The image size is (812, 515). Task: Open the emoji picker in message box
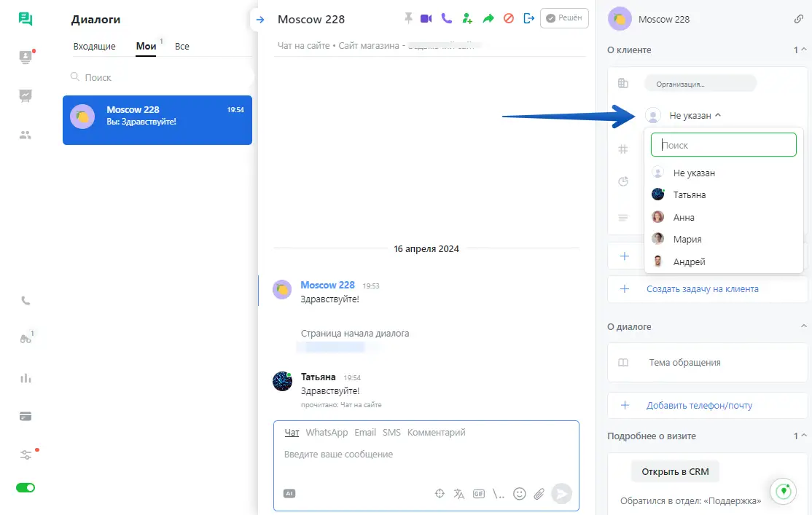[x=519, y=493]
